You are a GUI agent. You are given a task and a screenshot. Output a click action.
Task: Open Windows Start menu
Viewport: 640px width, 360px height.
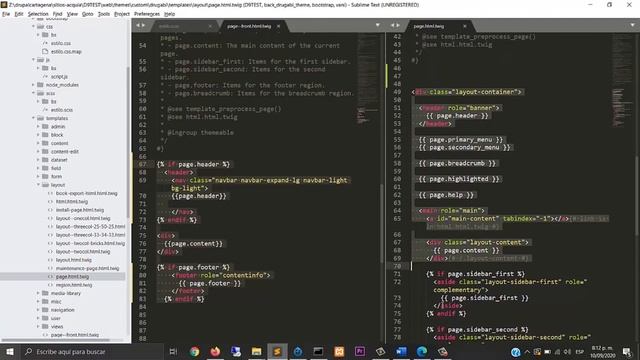(x=9, y=351)
